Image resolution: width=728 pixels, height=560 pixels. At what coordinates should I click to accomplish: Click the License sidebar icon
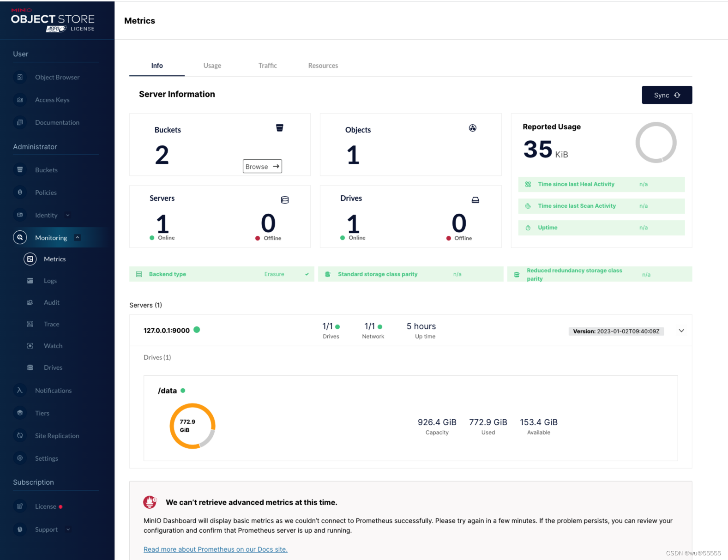pos(20,506)
